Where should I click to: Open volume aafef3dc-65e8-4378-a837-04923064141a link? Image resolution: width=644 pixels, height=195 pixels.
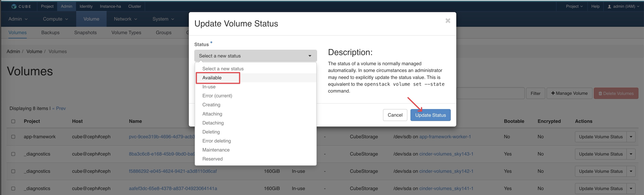[173, 189]
